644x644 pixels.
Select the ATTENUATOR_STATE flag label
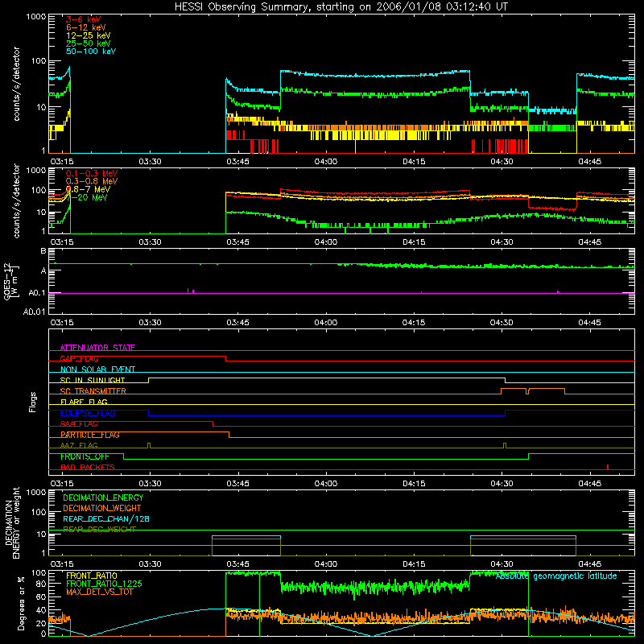pyautogui.click(x=97, y=348)
